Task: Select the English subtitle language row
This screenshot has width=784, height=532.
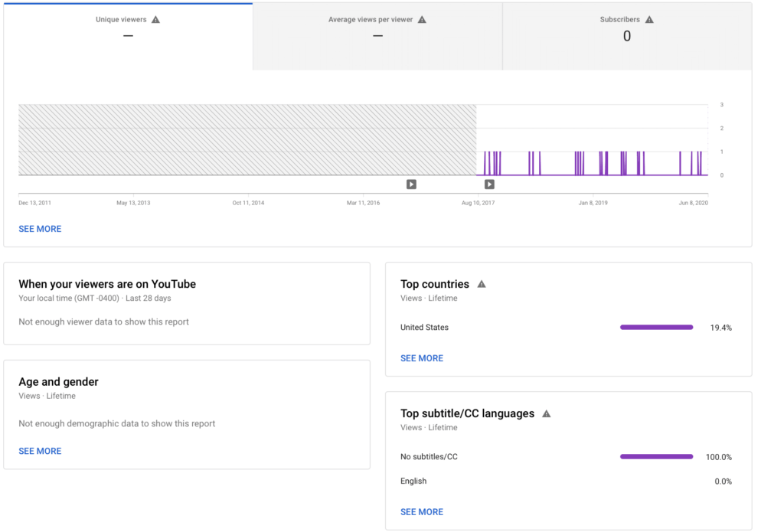Action: pyautogui.click(x=413, y=481)
